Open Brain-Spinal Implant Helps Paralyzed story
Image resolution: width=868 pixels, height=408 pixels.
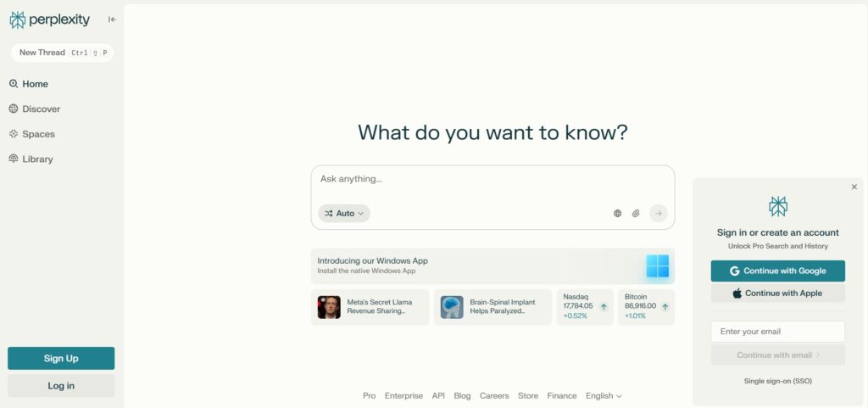[x=492, y=307]
